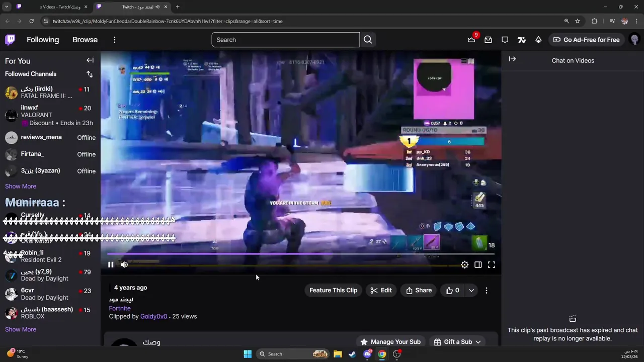Open Chrome media controls icon
The height and width of the screenshot is (362, 644).
point(612,21)
